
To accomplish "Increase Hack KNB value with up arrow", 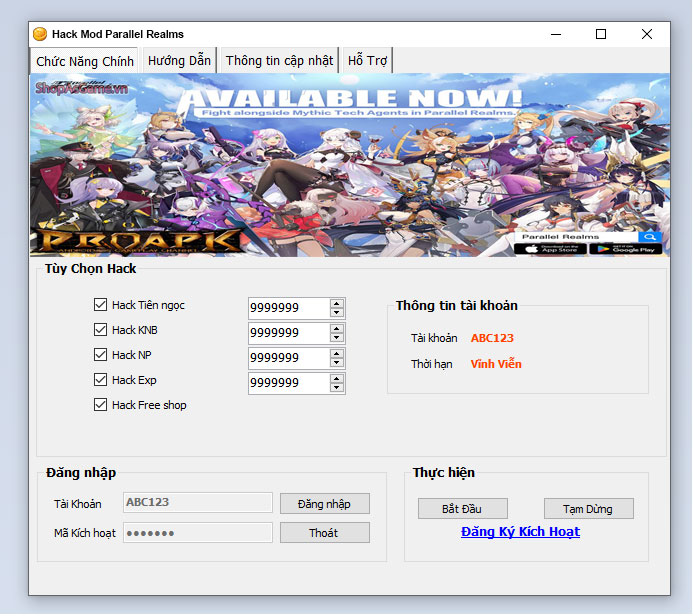I will 337,329.
